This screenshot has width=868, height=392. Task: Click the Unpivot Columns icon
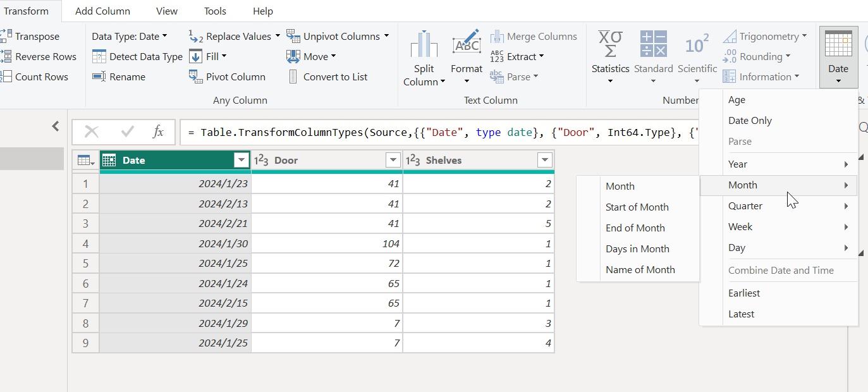point(293,36)
